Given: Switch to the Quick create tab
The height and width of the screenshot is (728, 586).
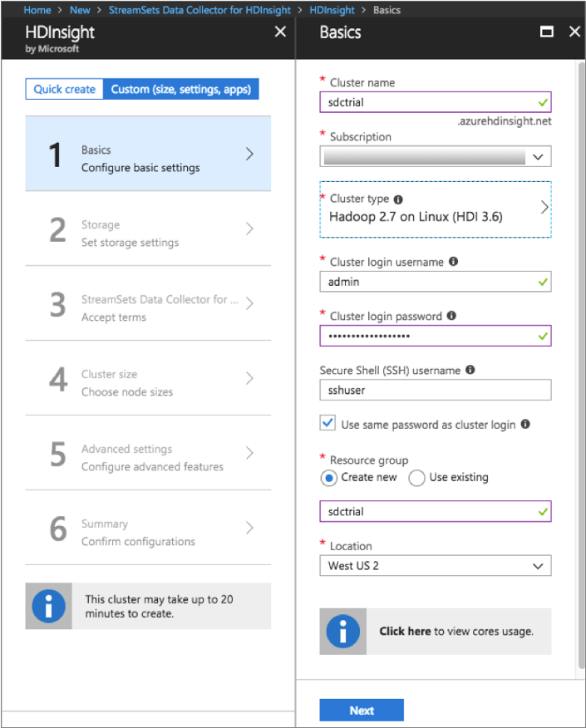Looking at the screenshot, I should pos(65,89).
